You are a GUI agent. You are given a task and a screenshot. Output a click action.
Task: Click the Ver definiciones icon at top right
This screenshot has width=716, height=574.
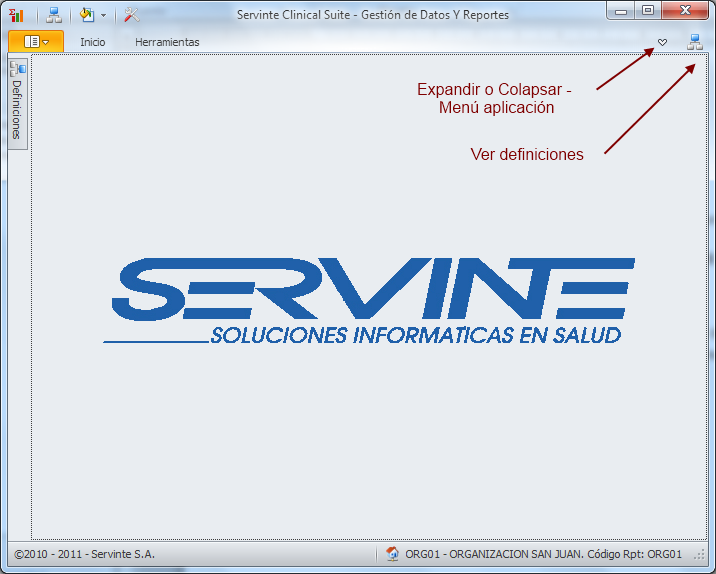695,42
